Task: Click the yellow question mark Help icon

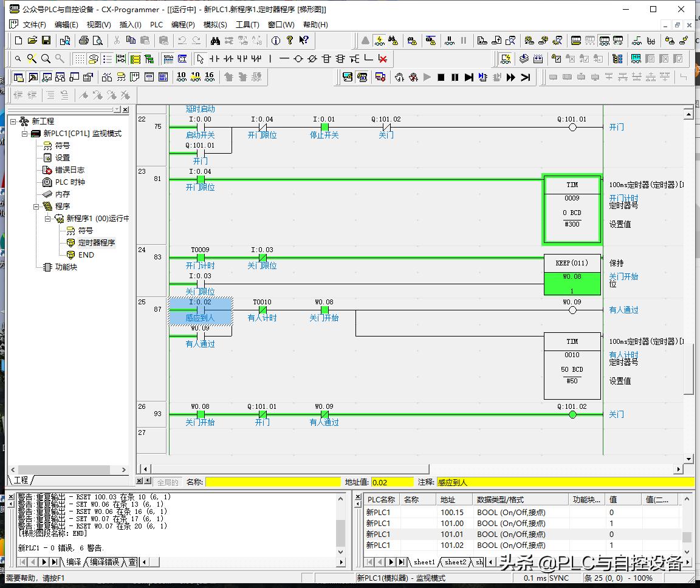Action: click(x=290, y=41)
